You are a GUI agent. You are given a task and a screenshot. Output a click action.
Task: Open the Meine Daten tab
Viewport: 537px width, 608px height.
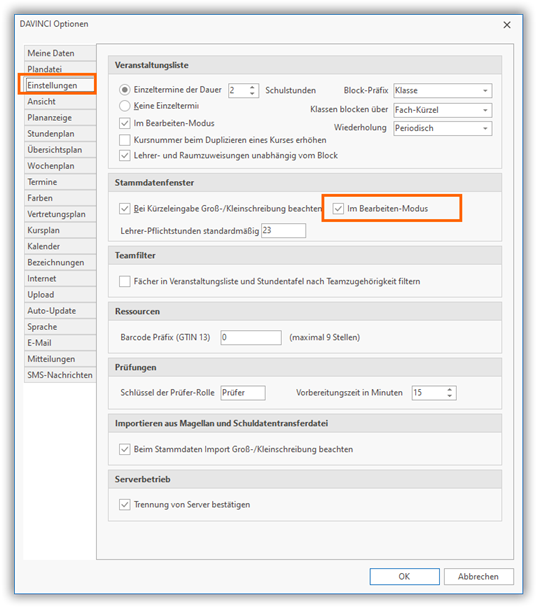[60, 53]
